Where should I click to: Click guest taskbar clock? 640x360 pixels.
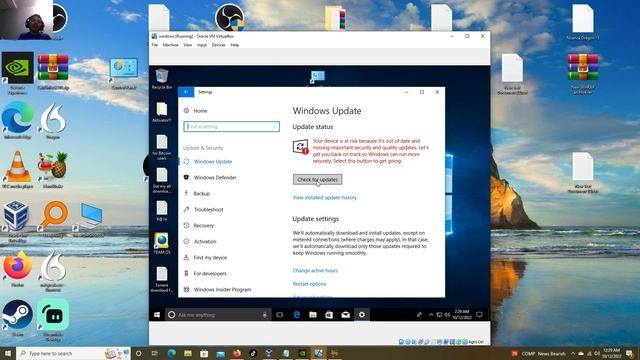tap(462, 315)
